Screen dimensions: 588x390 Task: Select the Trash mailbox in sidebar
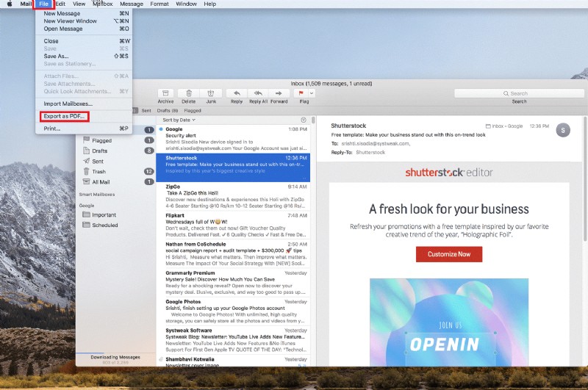(x=116, y=172)
